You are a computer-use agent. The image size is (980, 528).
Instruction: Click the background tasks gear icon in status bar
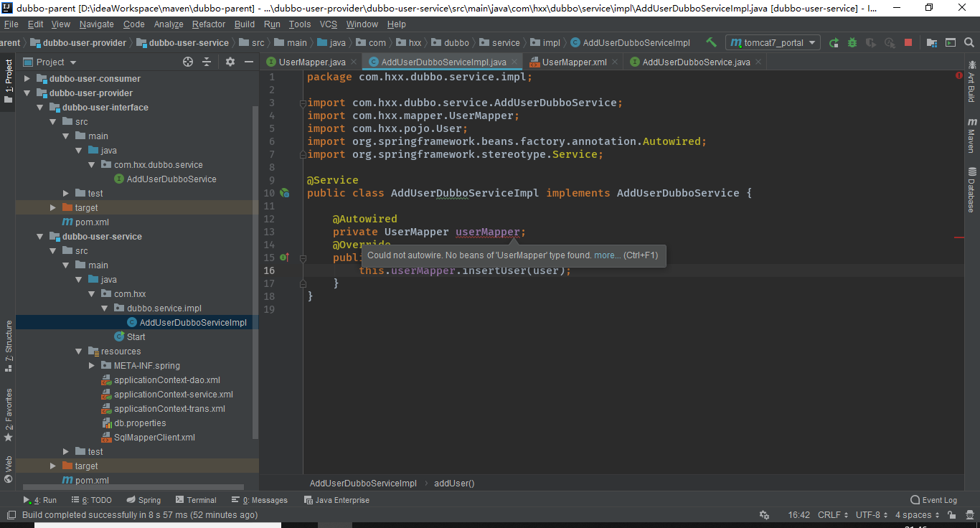pos(764,515)
